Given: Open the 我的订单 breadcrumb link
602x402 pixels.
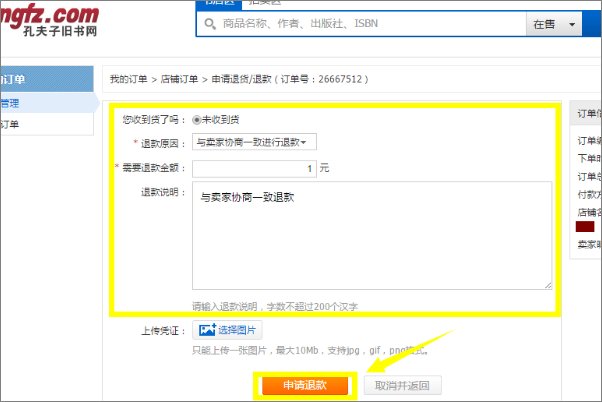Looking at the screenshot, I should click(x=128, y=79).
